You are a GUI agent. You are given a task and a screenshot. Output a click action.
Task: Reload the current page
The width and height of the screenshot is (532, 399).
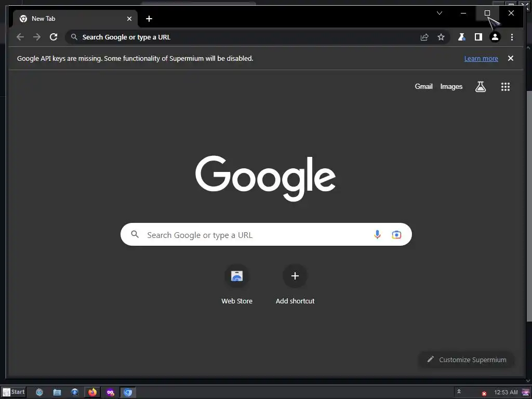point(54,37)
